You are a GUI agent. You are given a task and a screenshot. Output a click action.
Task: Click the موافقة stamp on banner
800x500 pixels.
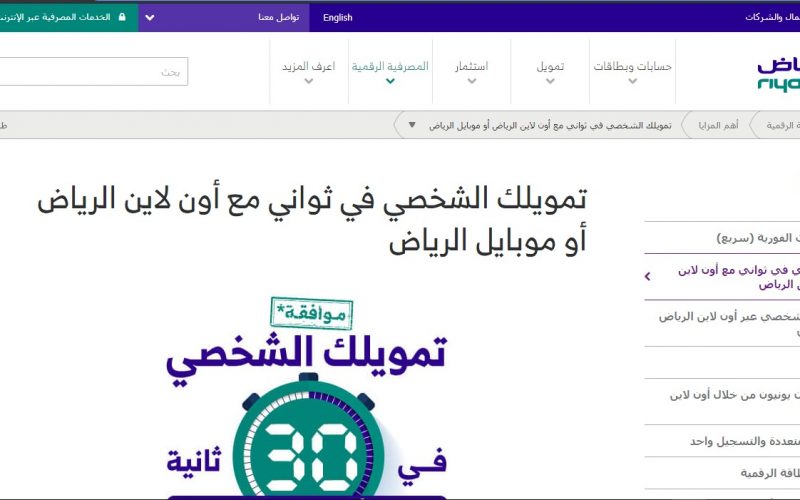pyautogui.click(x=311, y=313)
